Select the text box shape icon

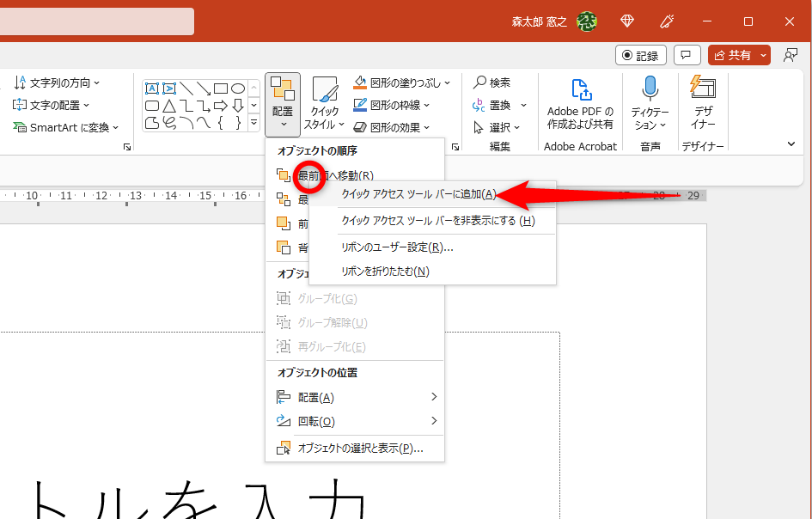coord(153,87)
